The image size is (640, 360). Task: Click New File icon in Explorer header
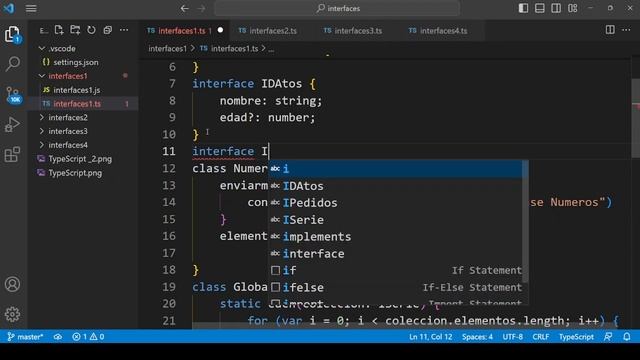tap(59, 30)
